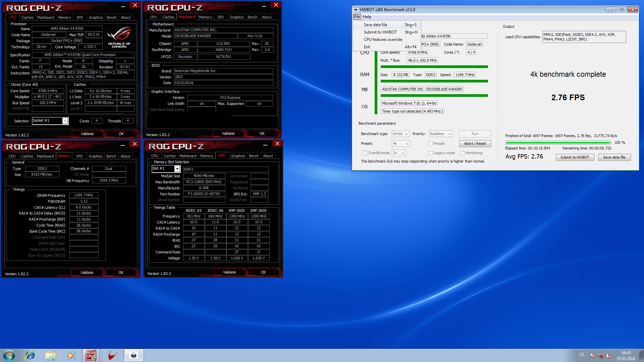Image resolution: width=644 pixels, height=362 pixels.
Task: Click the Used CPU capabilities text box
Action: (x=584, y=37)
